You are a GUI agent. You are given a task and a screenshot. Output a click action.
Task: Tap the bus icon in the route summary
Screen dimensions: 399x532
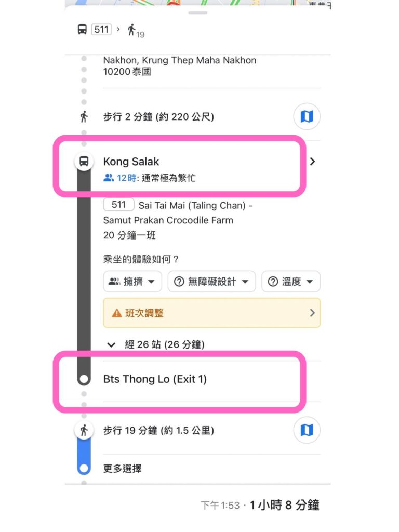82,30
